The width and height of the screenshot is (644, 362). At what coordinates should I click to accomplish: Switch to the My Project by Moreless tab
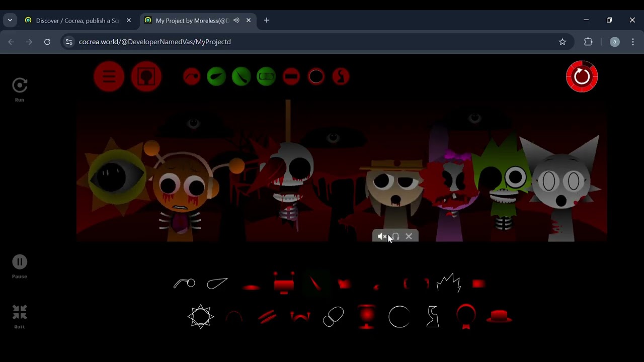point(192,21)
